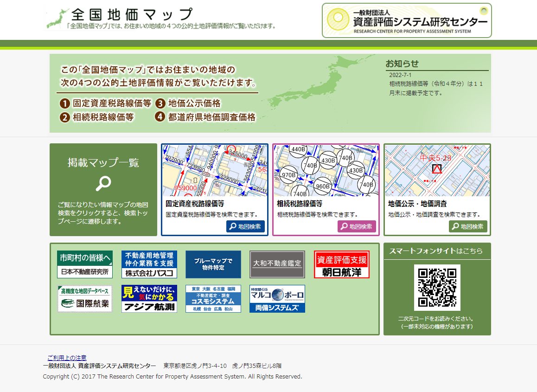Screen dimensions: 537x392
Task: Click the copyright 2017 footer text
Action: point(173,377)
